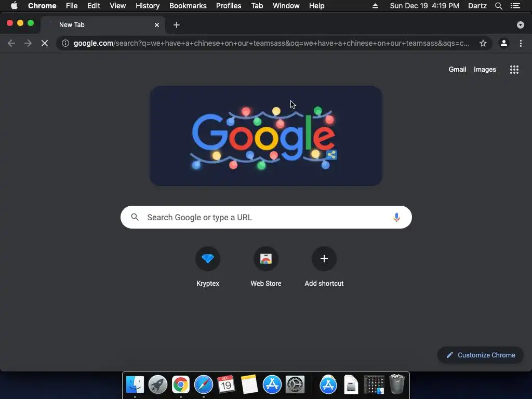Open Chrome's three-dot menu
Image resolution: width=532 pixels, height=399 pixels.
[521, 44]
